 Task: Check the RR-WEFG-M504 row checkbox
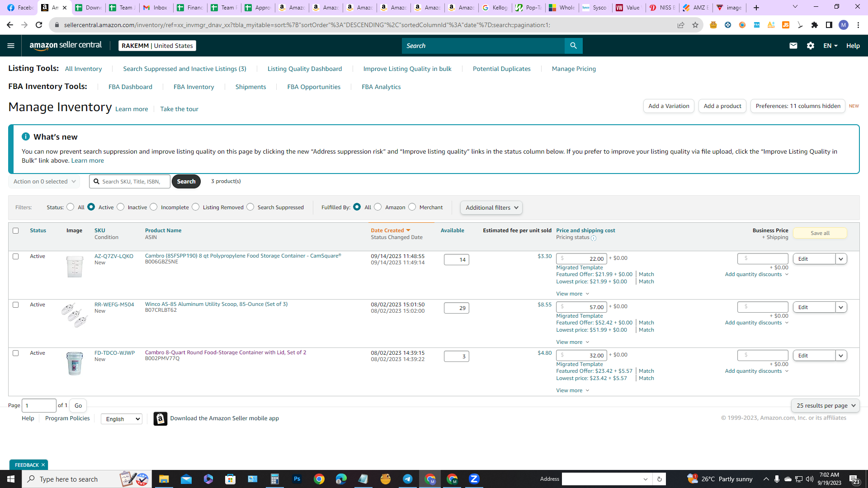click(x=16, y=305)
